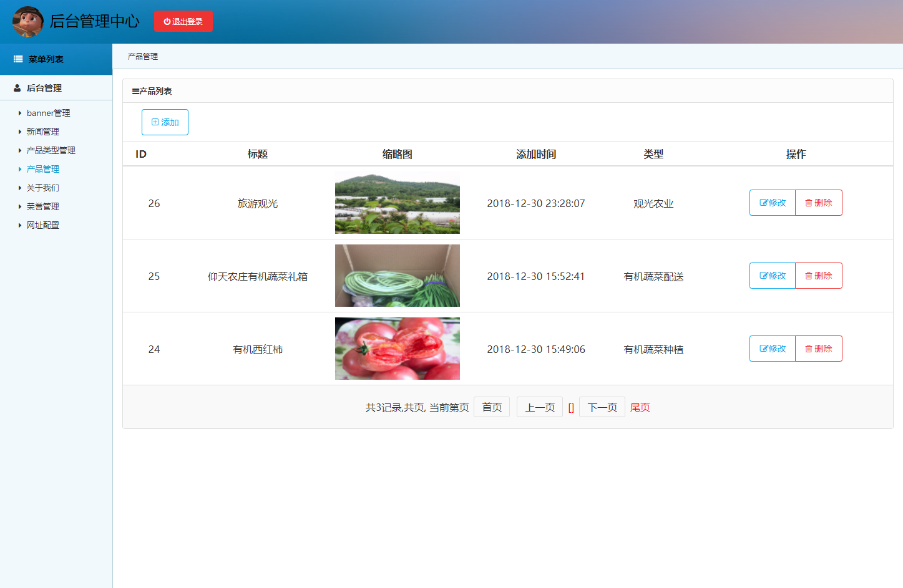Expand the 网址配置 sidebar entry
The image size is (903, 588).
pos(41,225)
